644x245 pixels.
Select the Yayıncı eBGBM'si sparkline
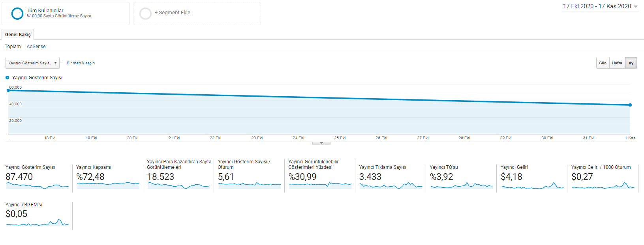(38, 223)
